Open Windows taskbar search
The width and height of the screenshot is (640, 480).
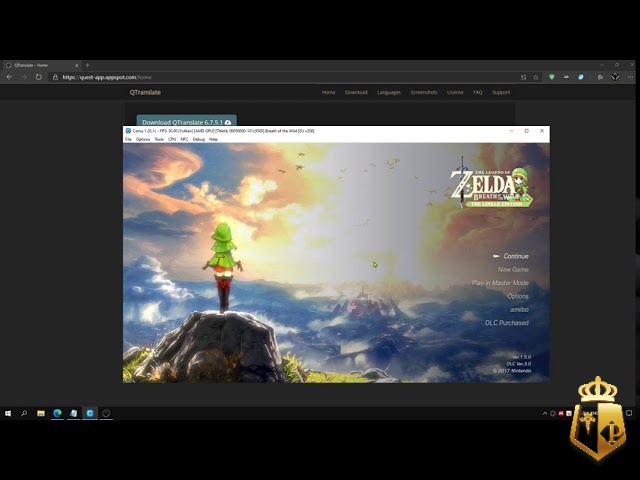[24, 413]
